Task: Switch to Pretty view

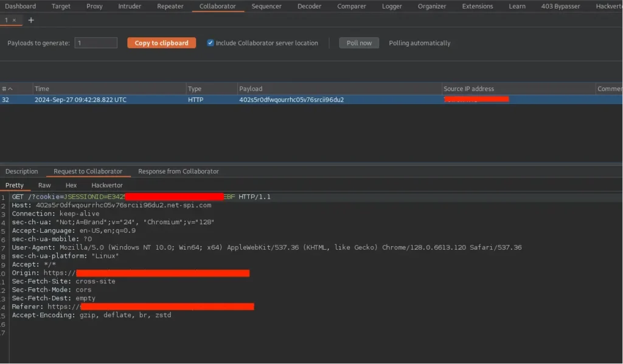Action: tap(15, 185)
